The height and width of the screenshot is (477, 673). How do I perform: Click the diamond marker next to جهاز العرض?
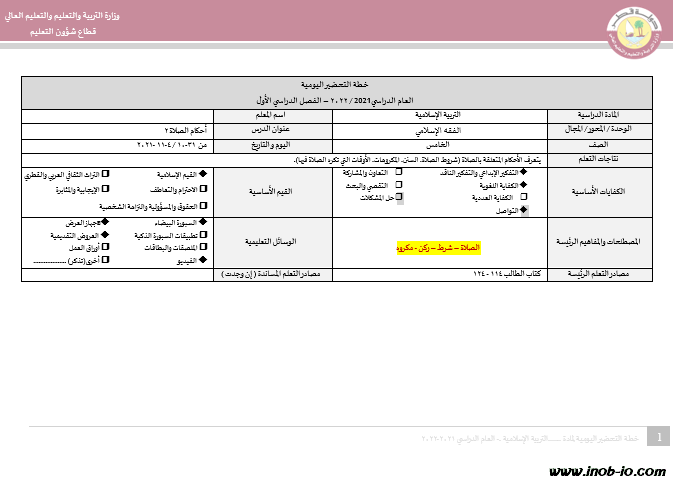tap(106, 222)
